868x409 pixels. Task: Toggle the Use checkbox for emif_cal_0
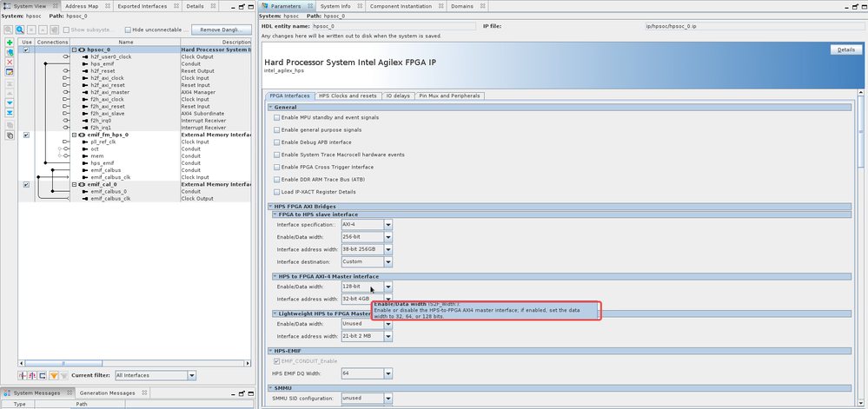tap(27, 184)
